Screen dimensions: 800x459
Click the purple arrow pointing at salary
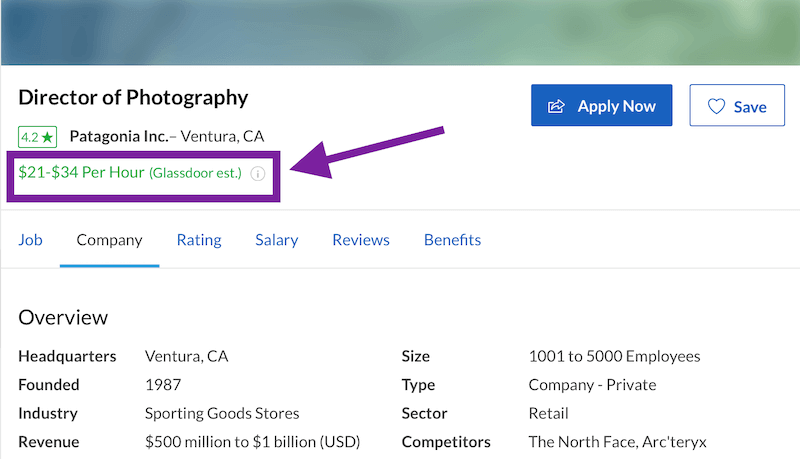(370, 150)
